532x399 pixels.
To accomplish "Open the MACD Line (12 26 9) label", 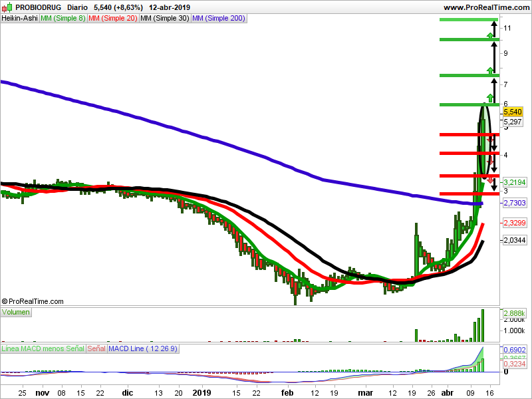I will pyautogui.click(x=142, y=348).
